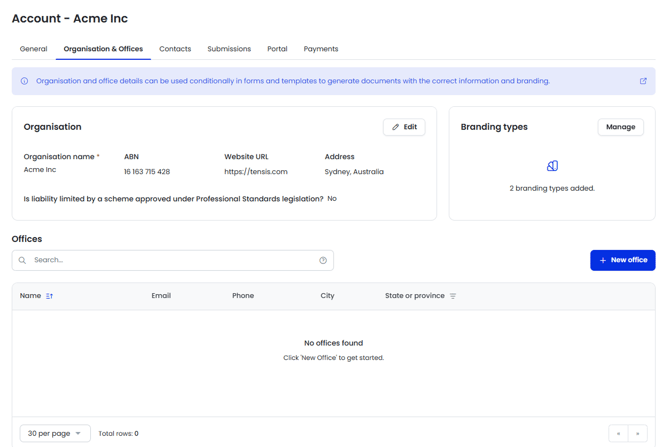670x447 pixels.
Task: Open the Portal tab
Action: (277, 49)
